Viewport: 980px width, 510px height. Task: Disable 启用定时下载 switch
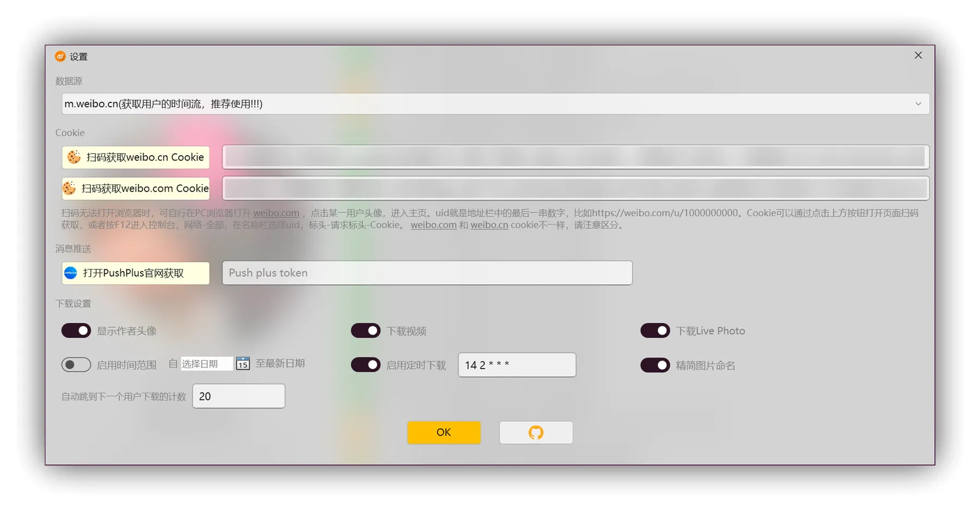coord(365,365)
